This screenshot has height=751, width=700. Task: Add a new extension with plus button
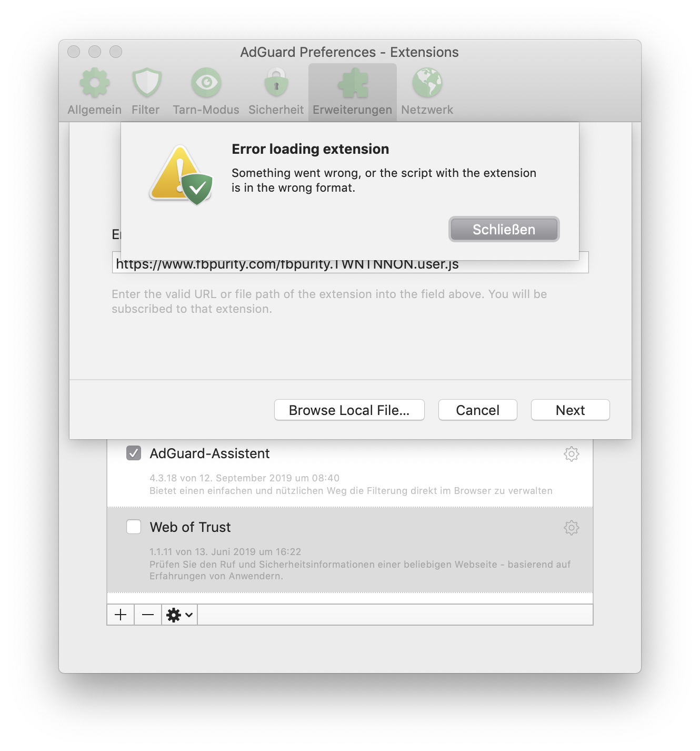(121, 615)
